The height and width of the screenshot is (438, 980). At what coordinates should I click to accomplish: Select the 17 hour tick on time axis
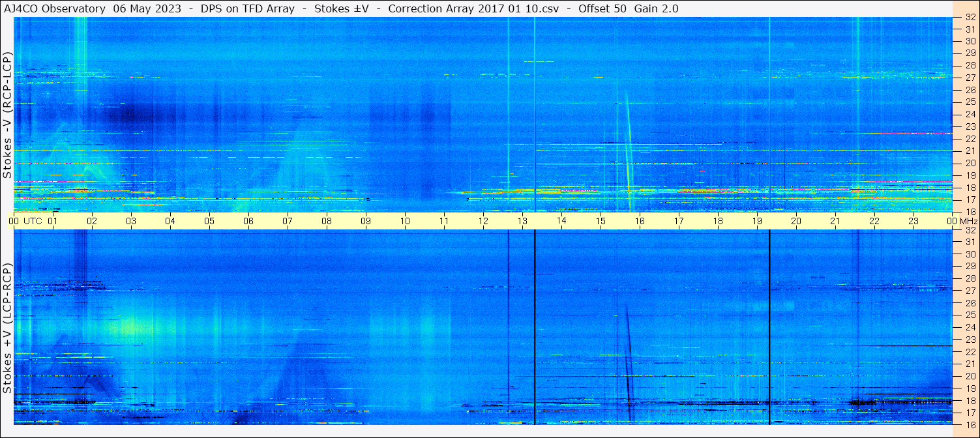(679, 221)
